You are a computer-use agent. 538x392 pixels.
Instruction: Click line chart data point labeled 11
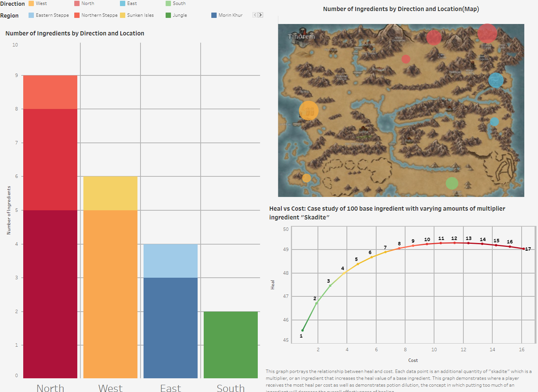click(441, 243)
